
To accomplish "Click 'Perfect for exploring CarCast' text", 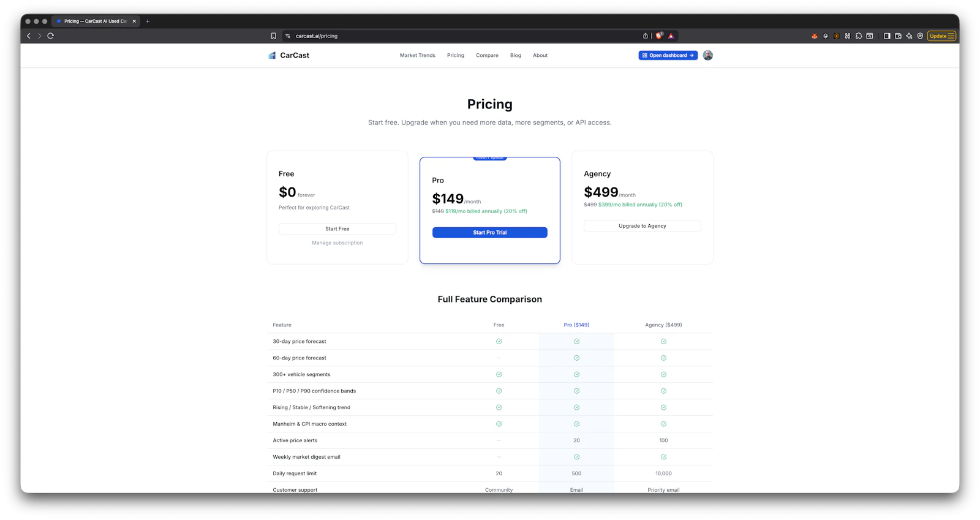I will pos(314,208).
